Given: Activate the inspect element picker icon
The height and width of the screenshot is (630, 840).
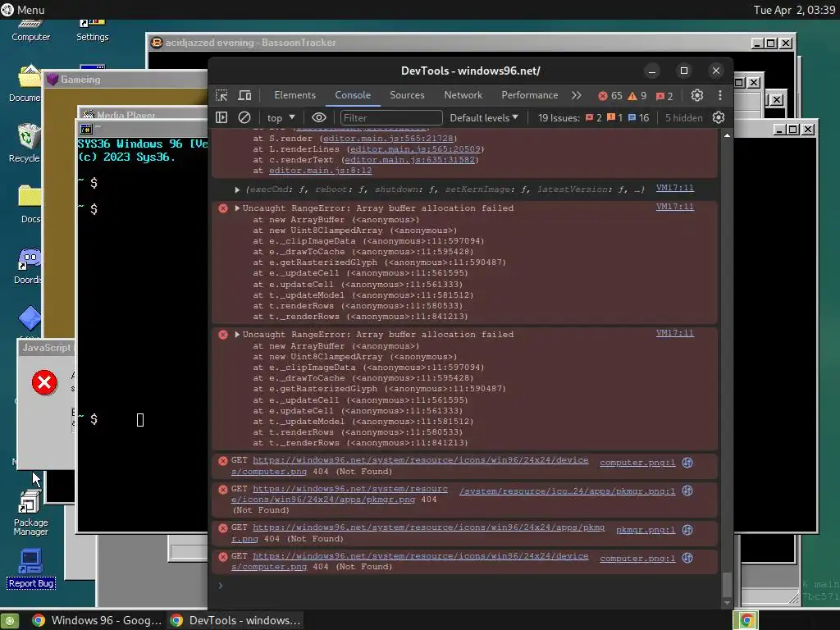Looking at the screenshot, I should click(221, 95).
